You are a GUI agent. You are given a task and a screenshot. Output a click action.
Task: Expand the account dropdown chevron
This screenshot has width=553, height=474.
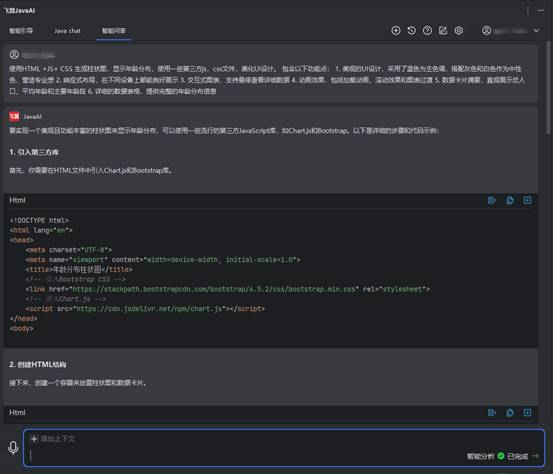coord(536,31)
